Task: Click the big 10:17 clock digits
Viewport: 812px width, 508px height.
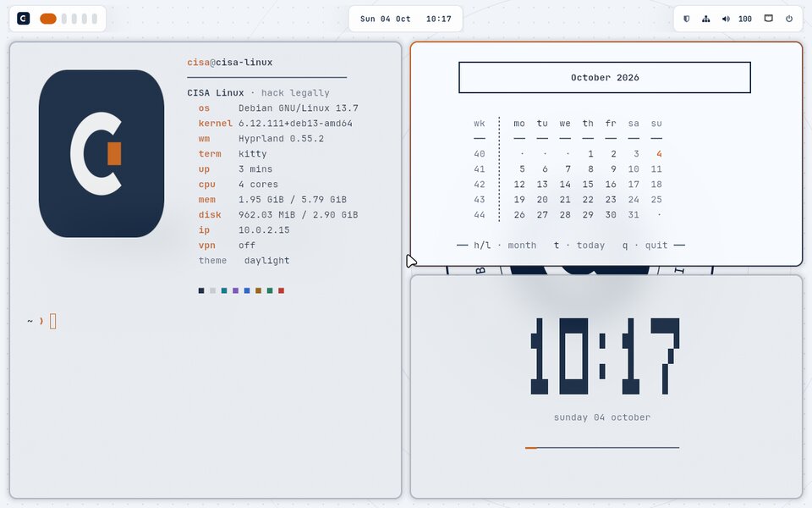Action: click(605, 356)
